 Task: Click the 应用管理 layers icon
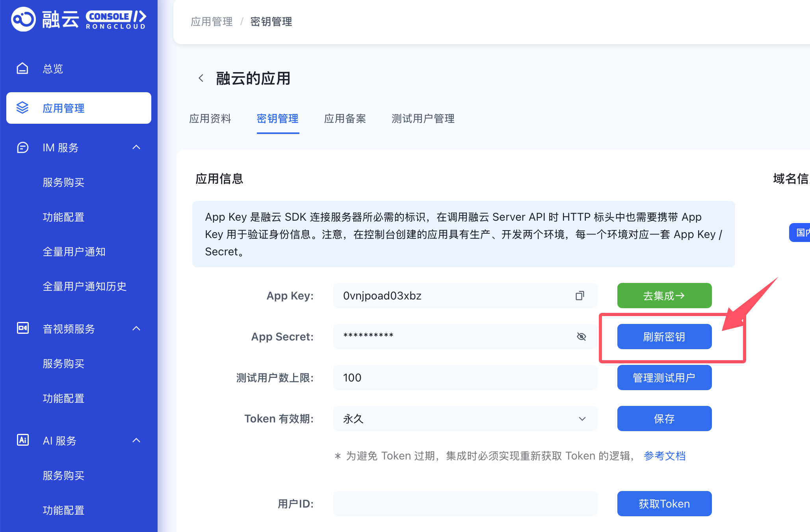click(x=22, y=108)
